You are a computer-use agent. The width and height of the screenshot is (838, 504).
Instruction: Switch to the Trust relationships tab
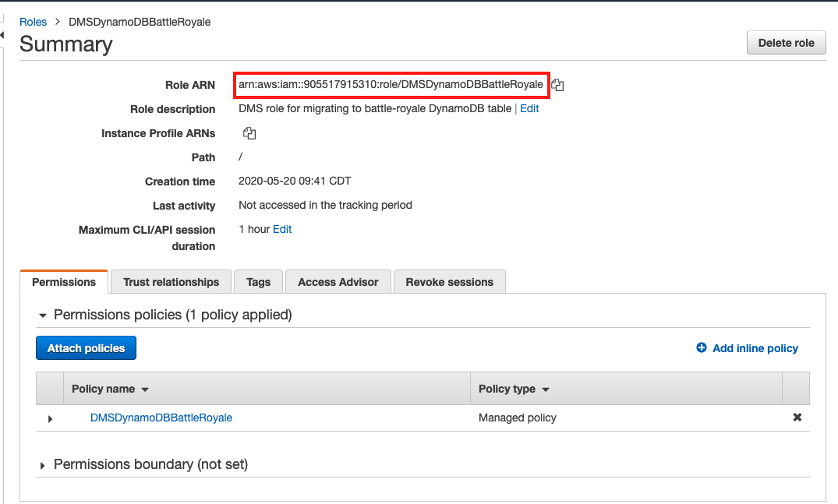(171, 282)
